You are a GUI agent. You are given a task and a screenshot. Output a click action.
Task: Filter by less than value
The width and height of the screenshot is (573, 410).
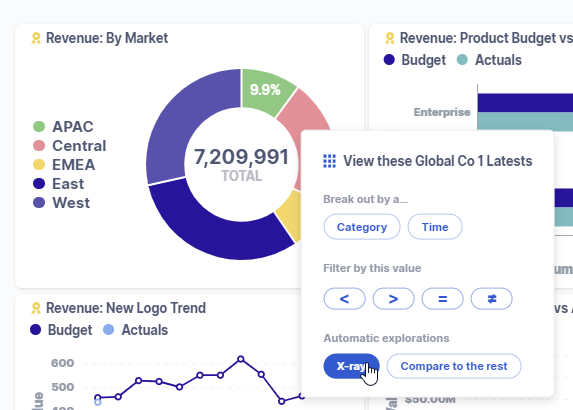[344, 299]
